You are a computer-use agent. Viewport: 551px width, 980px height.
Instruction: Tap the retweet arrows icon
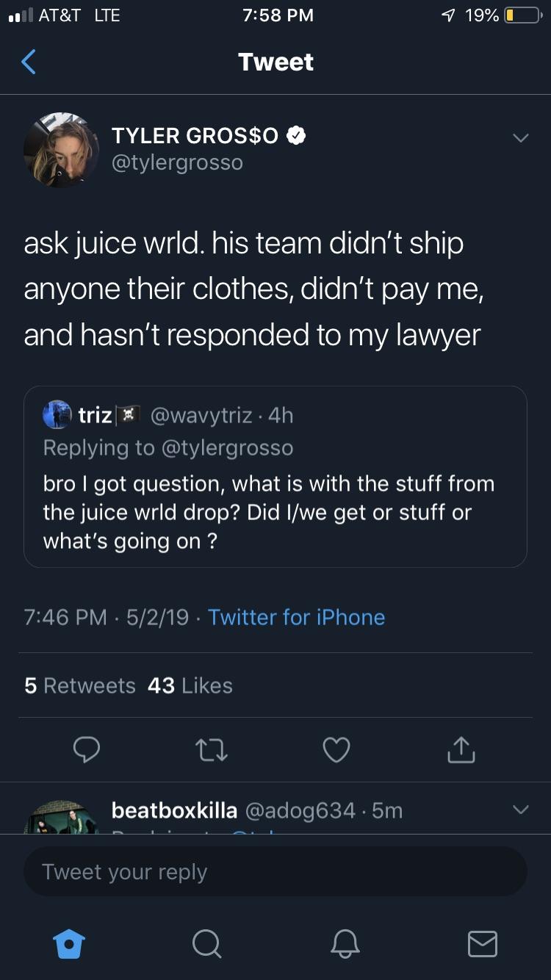pyautogui.click(x=212, y=749)
